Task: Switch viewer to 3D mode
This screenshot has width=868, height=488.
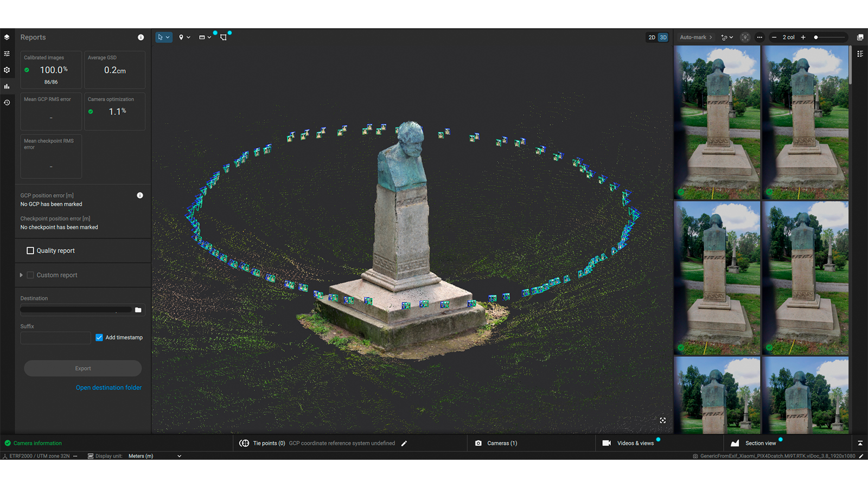Action: pos(663,37)
